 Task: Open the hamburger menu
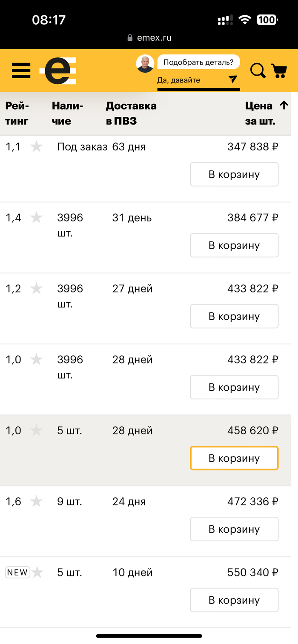[x=21, y=70]
